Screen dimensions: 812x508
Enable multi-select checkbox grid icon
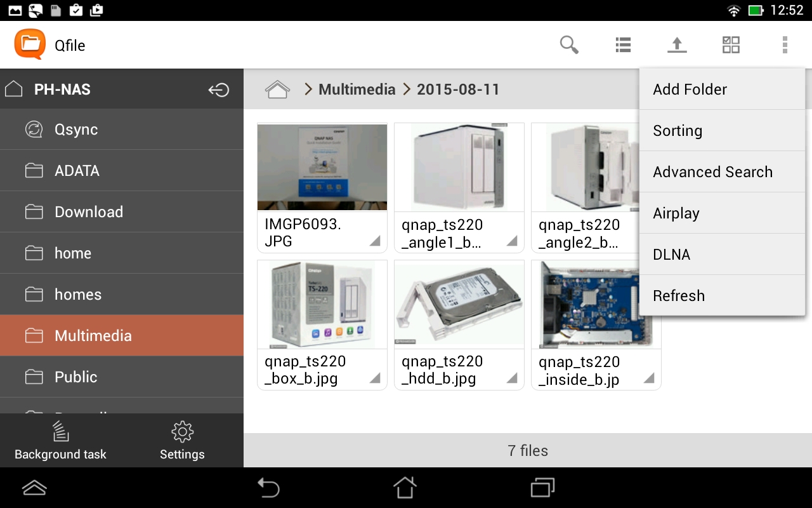pos(731,45)
